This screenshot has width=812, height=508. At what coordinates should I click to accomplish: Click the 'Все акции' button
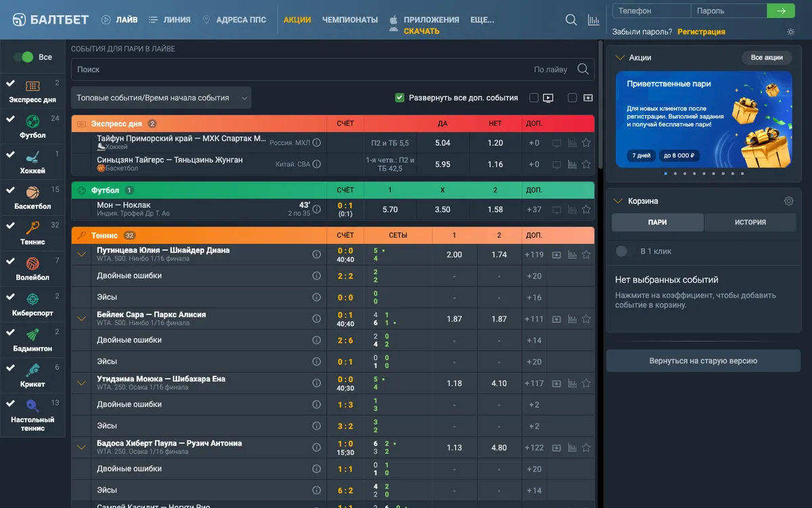tap(767, 58)
